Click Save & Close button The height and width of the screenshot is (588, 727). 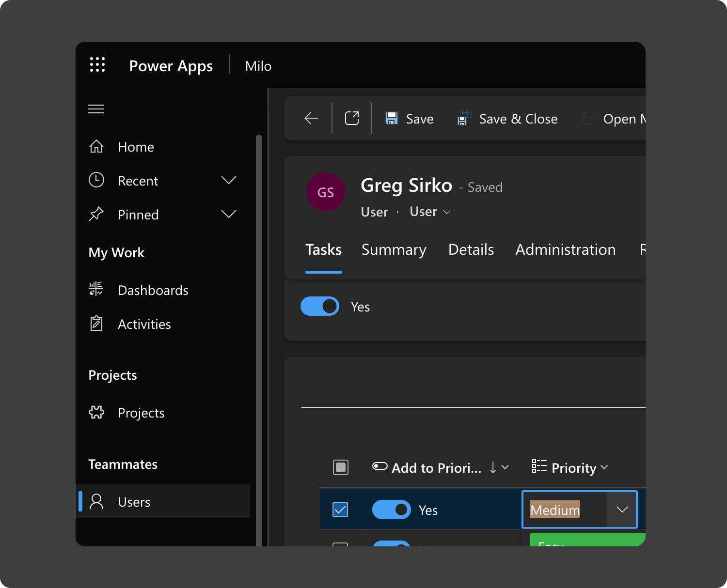tap(507, 119)
